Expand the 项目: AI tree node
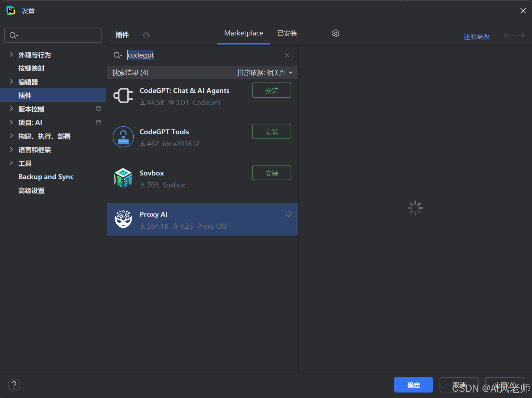The height and width of the screenshot is (398, 532). click(x=11, y=122)
